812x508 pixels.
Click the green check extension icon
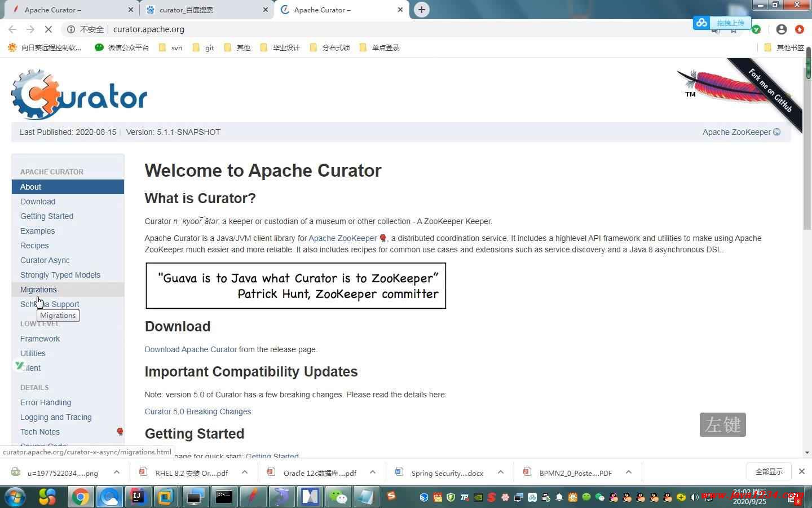tap(756, 29)
